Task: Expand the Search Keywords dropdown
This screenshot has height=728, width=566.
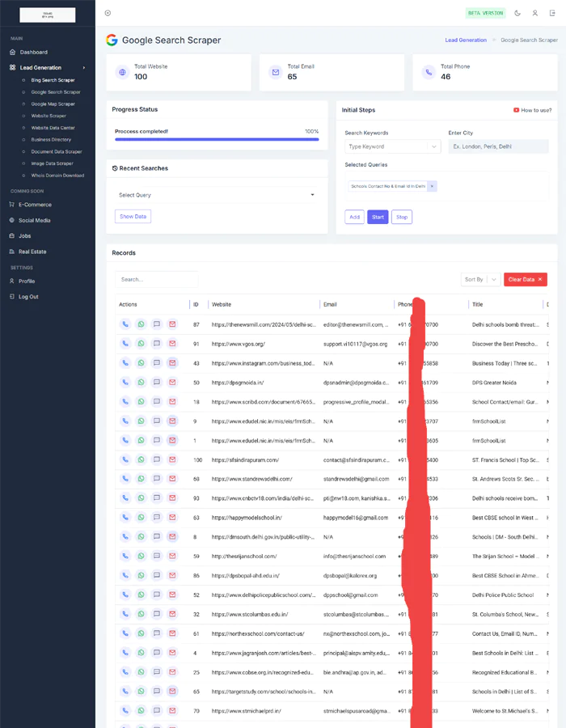Action: 433,146
